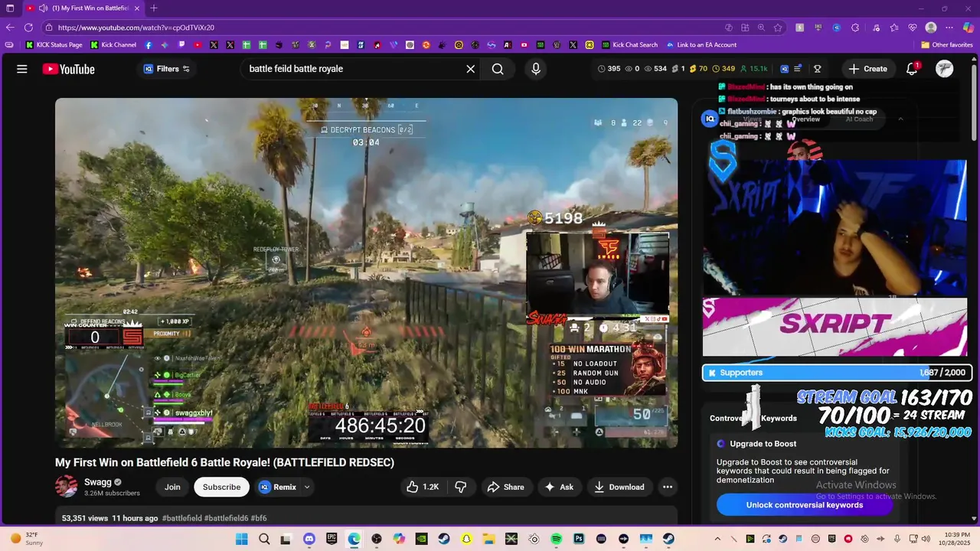The height and width of the screenshot is (551, 980).
Task: Clear the search box with the X
Action: (x=471, y=69)
